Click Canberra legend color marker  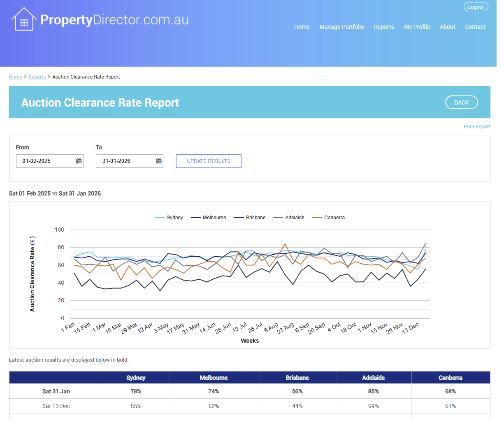coord(317,218)
